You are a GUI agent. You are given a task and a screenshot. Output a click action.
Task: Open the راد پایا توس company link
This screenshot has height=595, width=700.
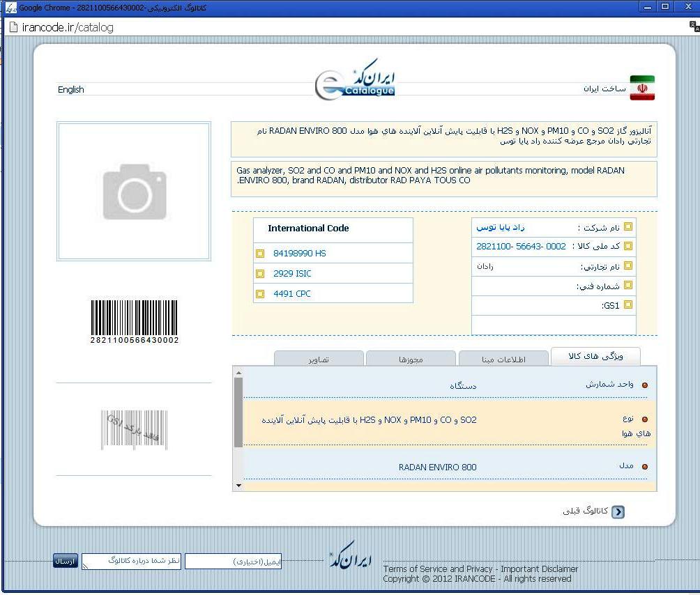click(501, 227)
